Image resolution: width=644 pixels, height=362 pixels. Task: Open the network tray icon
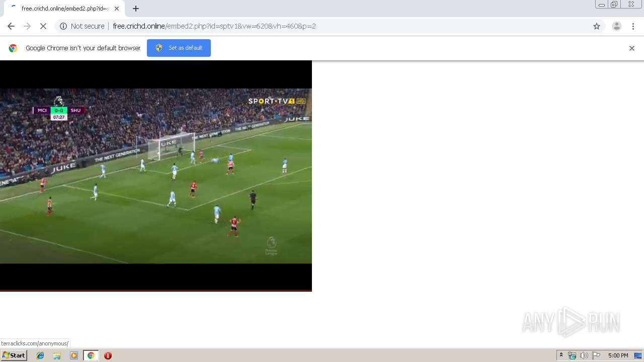[572, 355]
